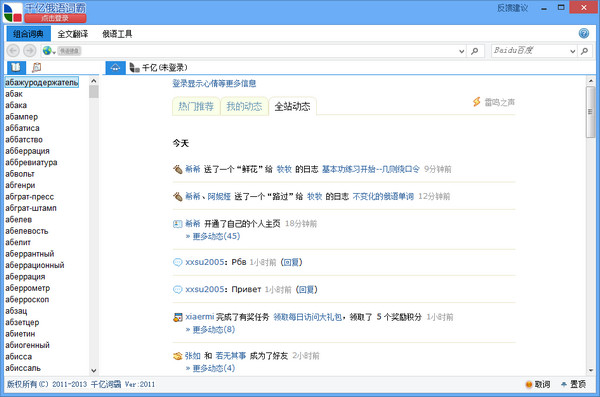Click the 千亿 logo at top left
Screen dimensions: 600x397
point(13,13)
